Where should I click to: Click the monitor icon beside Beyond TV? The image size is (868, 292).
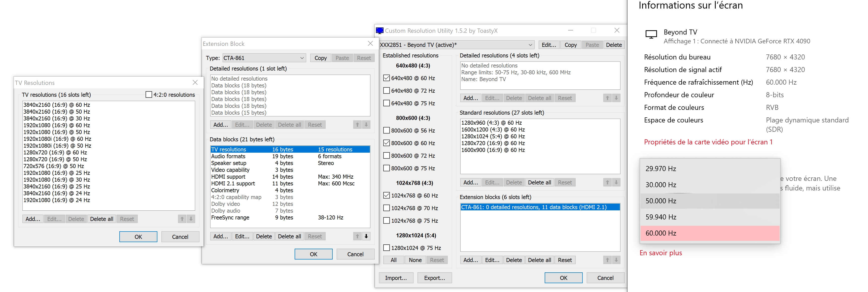pyautogui.click(x=651, y=34)
